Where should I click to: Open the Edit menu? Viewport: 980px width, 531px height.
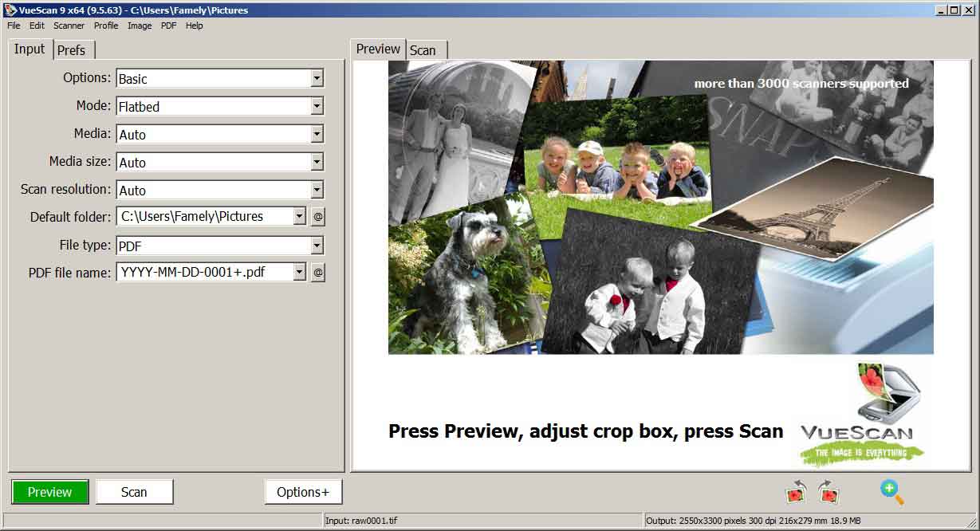(37, 26)
